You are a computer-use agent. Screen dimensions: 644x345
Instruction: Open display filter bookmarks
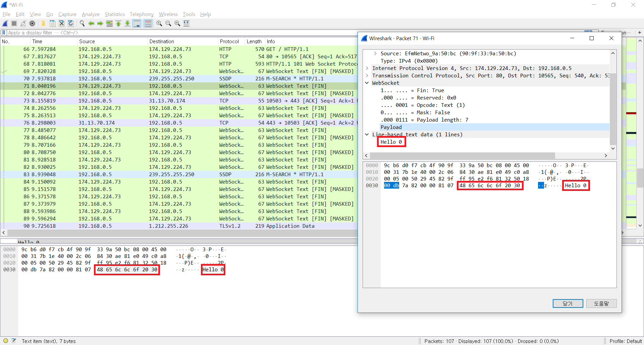pyautogui.click(x=4, y=32)
